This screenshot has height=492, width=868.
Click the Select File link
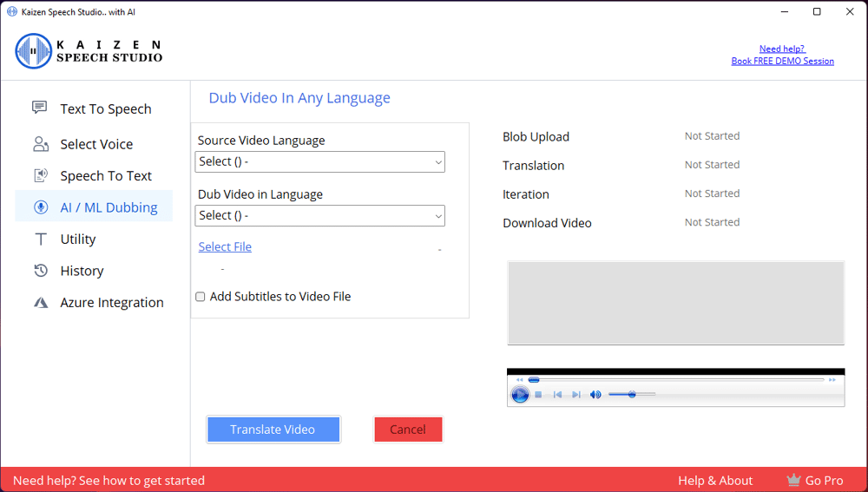point(225,247)
